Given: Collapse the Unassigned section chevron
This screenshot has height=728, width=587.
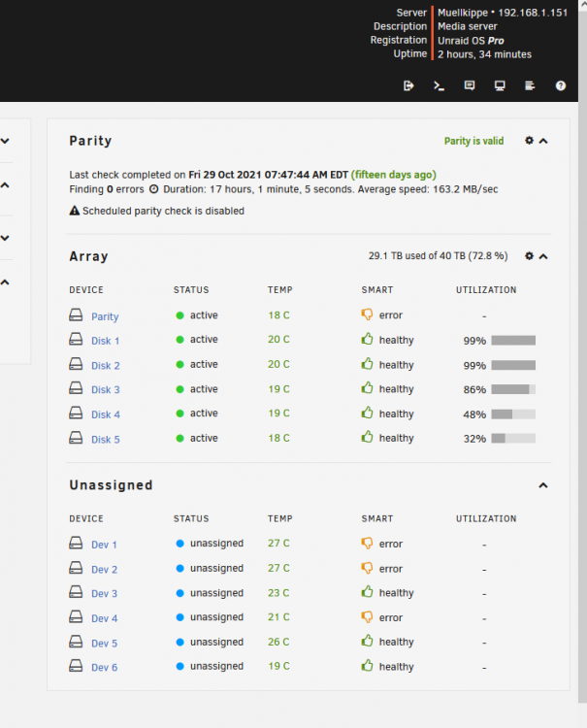Looking at the screenshot, I should pos(543,485).
